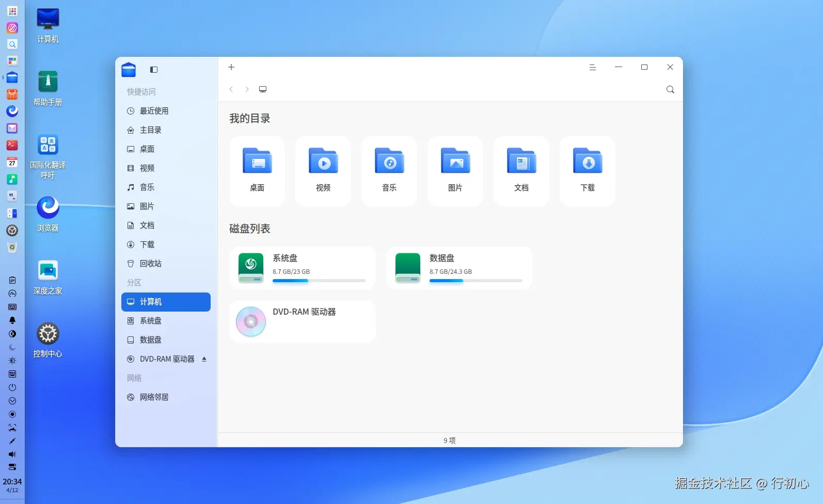
Task: Select 桌面 in the sidebar
Action: (x=166, y=149)
